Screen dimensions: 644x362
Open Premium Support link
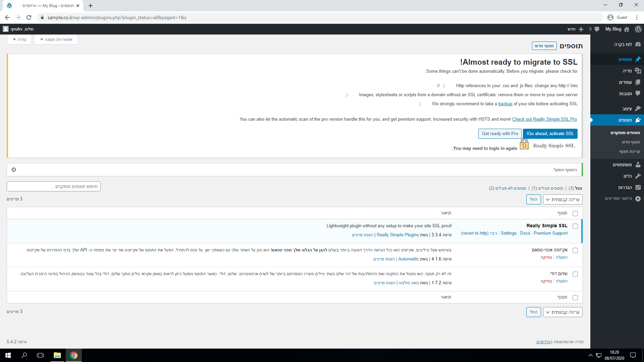[550, 233]
